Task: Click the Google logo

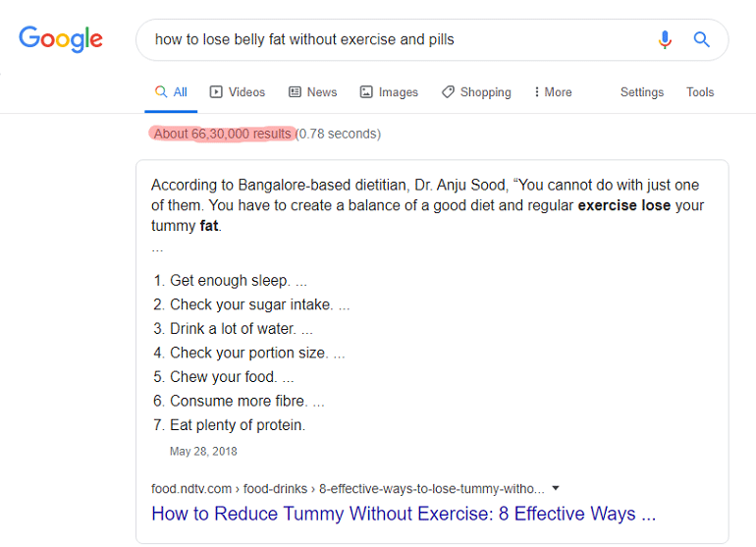Action: [x=61, y=39]
